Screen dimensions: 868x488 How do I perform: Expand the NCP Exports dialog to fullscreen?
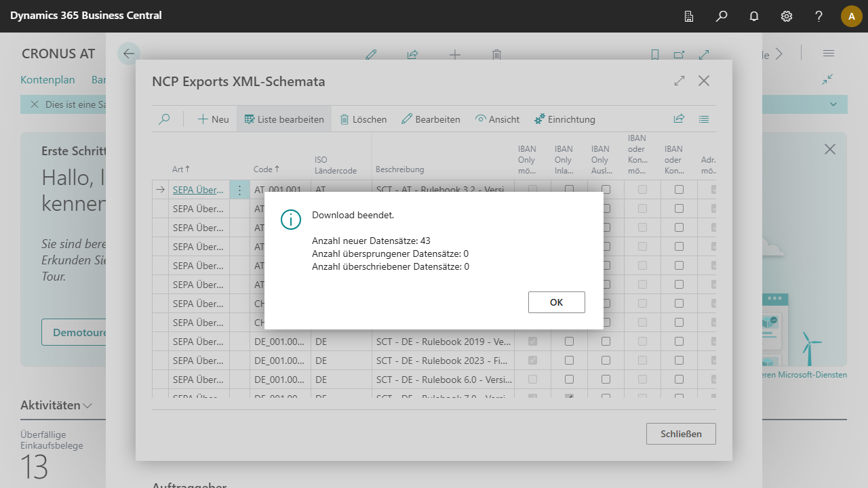click(679, 81)
